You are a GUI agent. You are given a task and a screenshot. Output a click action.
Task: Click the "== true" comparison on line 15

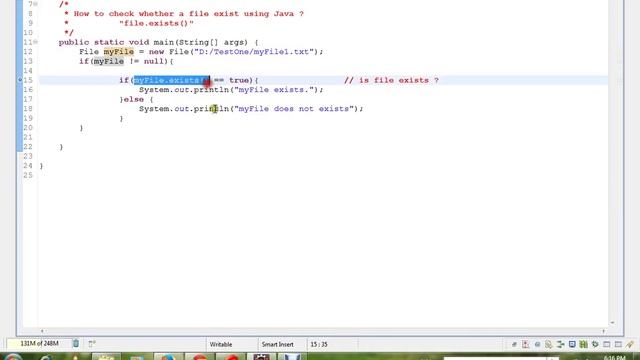pyautogui.click(x=231, y=80)
